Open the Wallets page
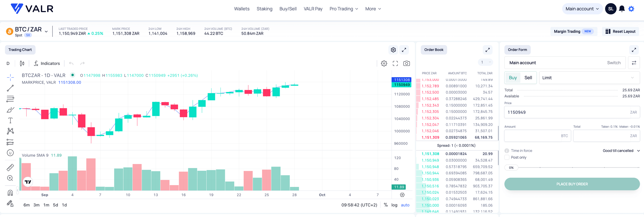This screenshot has width=644, height=217. (x=242, y=9)
